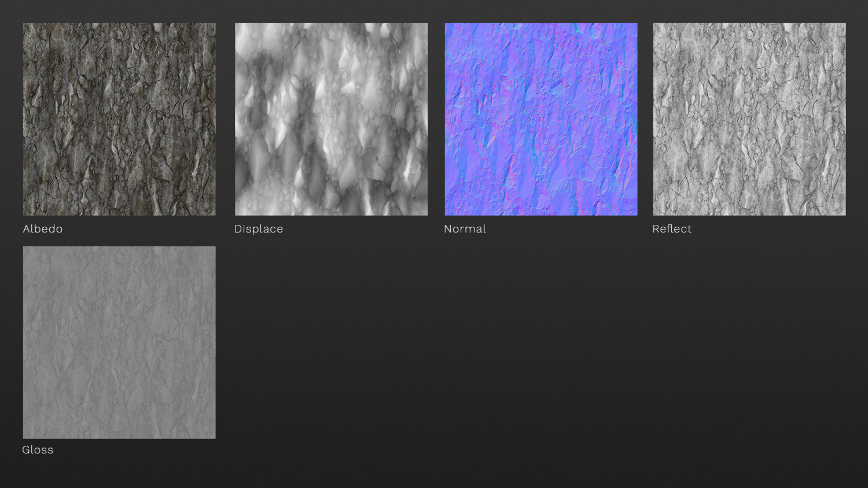Click the "Displace" label text

pyautogui.click(x=259, y=229)
